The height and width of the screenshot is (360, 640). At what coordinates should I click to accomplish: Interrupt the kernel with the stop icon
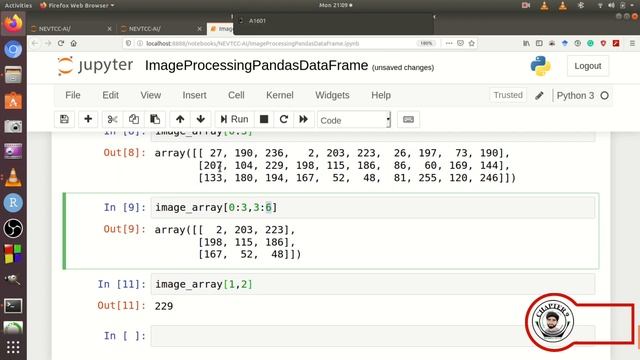pos(264,119)
